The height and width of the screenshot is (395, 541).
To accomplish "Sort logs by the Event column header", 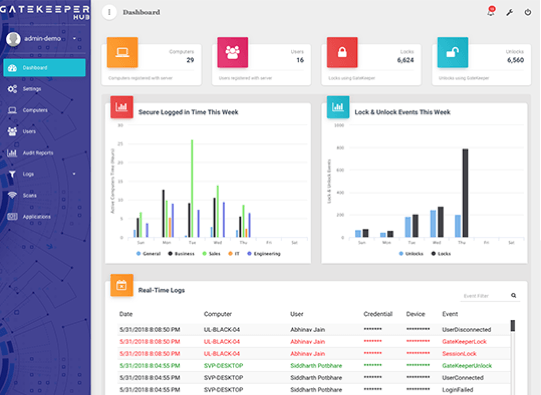I will click(450, 314).
